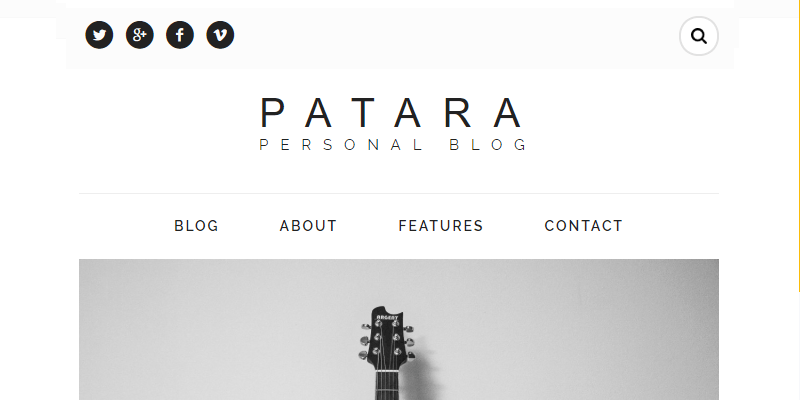
Task: Click the word BLOG in the tagline
Action: [488, 145]
